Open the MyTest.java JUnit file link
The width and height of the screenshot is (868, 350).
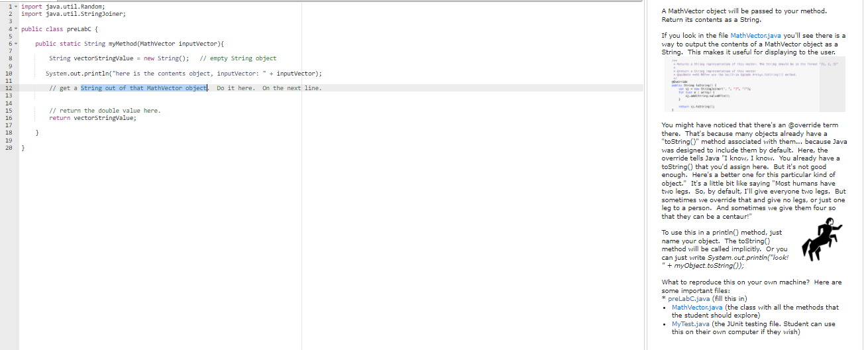click(x=691, y=324)
